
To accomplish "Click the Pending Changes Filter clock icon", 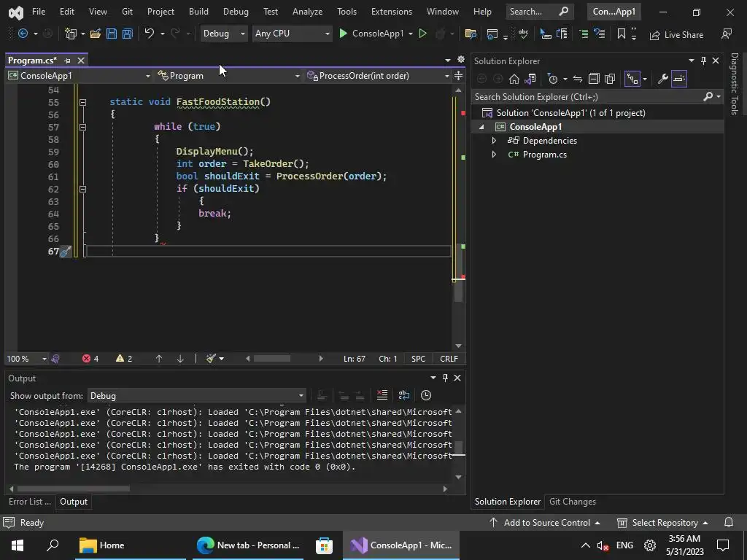I will click(x=553, y=79).
